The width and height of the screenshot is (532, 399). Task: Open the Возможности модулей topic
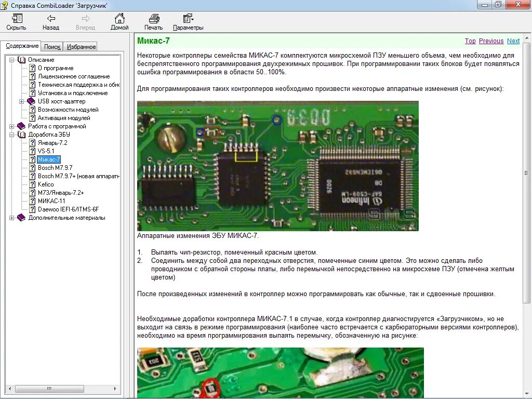(68, 110)
